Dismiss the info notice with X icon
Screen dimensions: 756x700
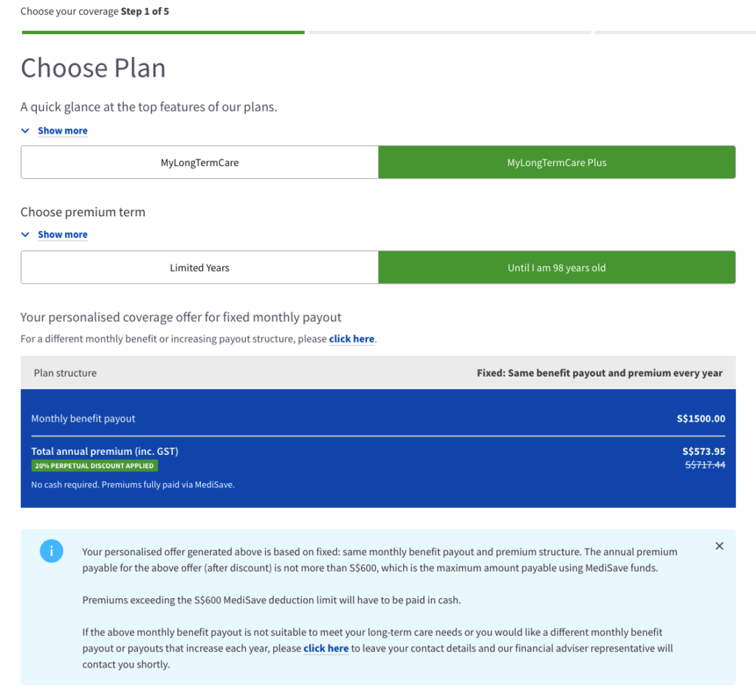click(x=719, y=546)
